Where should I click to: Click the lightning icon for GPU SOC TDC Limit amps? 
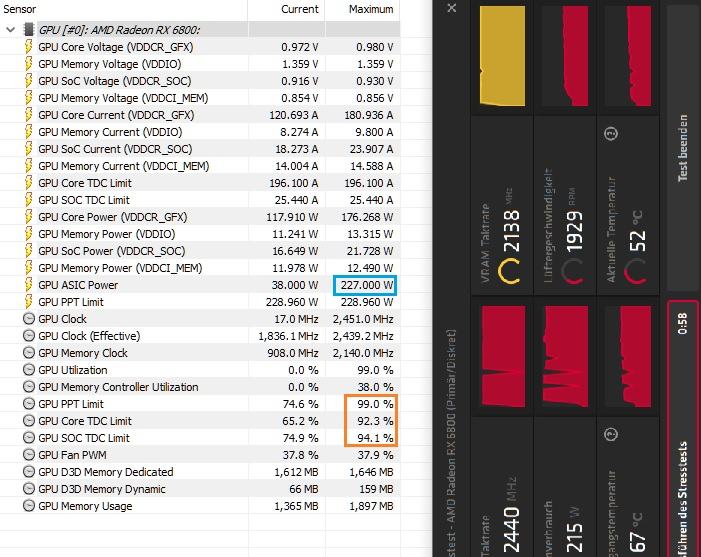[x=29, y=200]
